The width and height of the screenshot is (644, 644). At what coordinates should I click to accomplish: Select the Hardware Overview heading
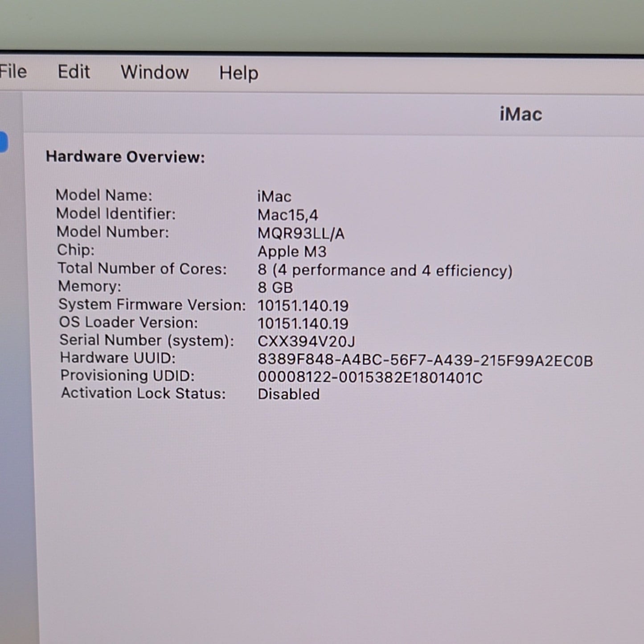(x=125, y=157)
